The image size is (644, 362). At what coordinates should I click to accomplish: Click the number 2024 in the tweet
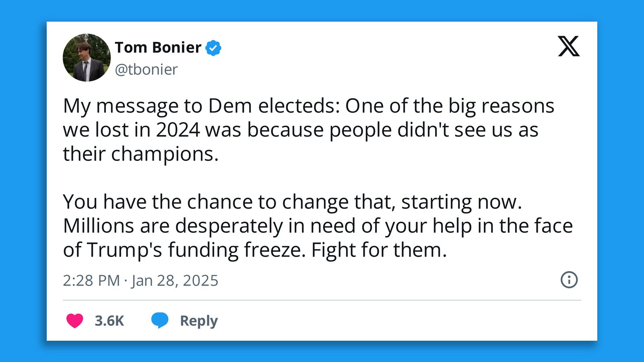pos(178,130)
